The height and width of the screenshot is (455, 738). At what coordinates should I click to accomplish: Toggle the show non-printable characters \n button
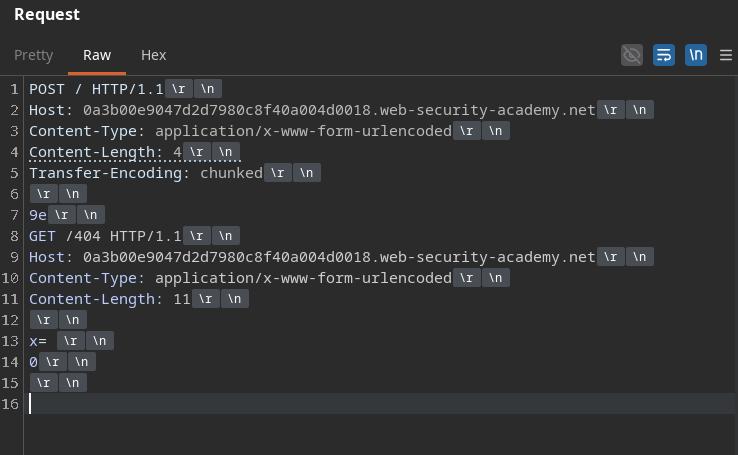(696, 55)
